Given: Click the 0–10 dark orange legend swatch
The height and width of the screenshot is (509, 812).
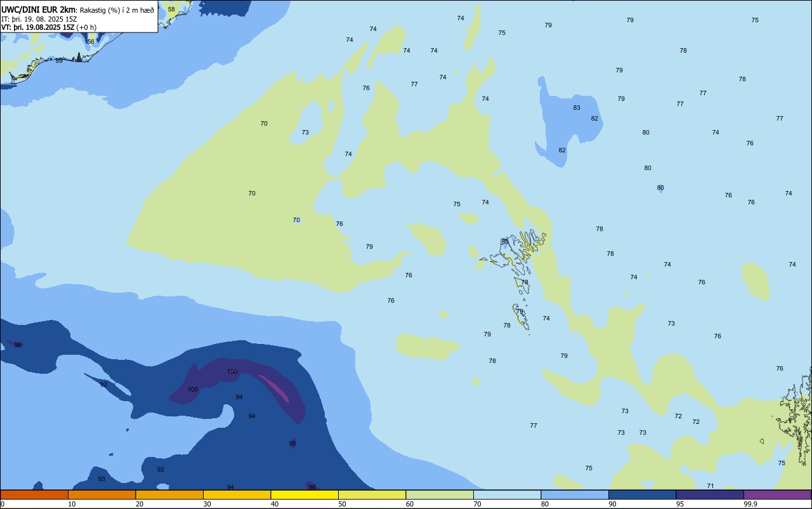Looking at the screenshot, I should point(34,494).
